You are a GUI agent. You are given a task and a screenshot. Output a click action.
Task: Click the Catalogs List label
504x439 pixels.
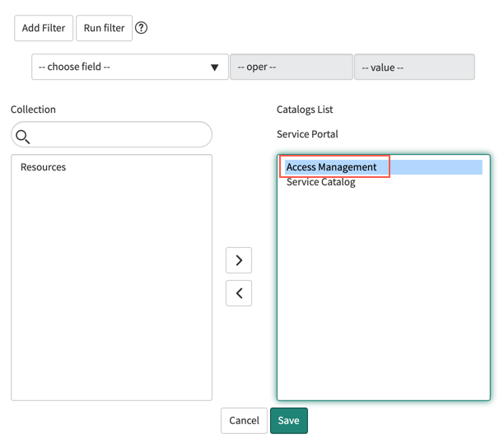point(305,110)
